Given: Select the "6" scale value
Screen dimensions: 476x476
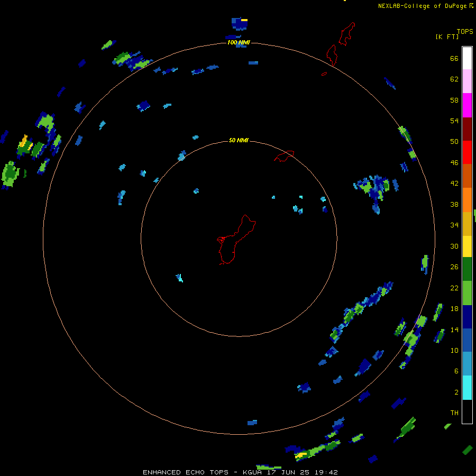Looking at the screenshot, I should pos(456,371).
